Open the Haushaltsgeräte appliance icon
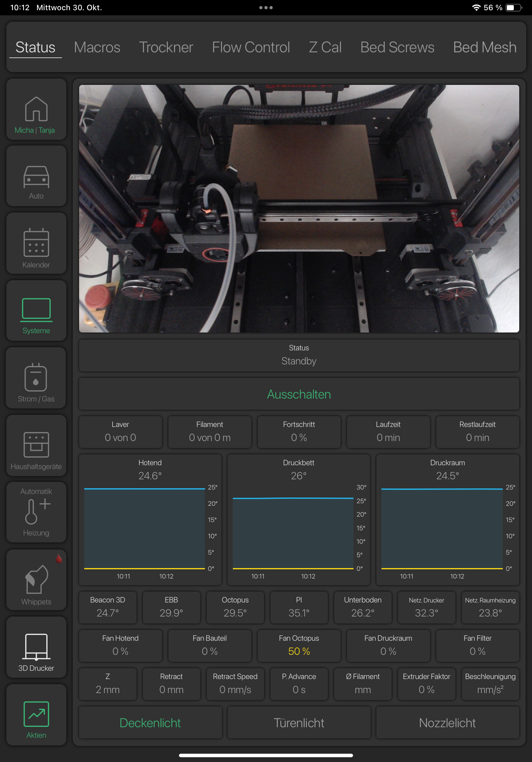The height and width of the screenshot is (762, 532). coord(36,445)
